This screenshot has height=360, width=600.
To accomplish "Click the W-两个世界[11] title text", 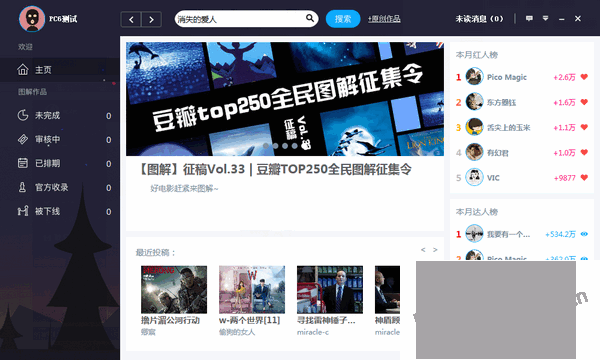I will tap(249, 320).
